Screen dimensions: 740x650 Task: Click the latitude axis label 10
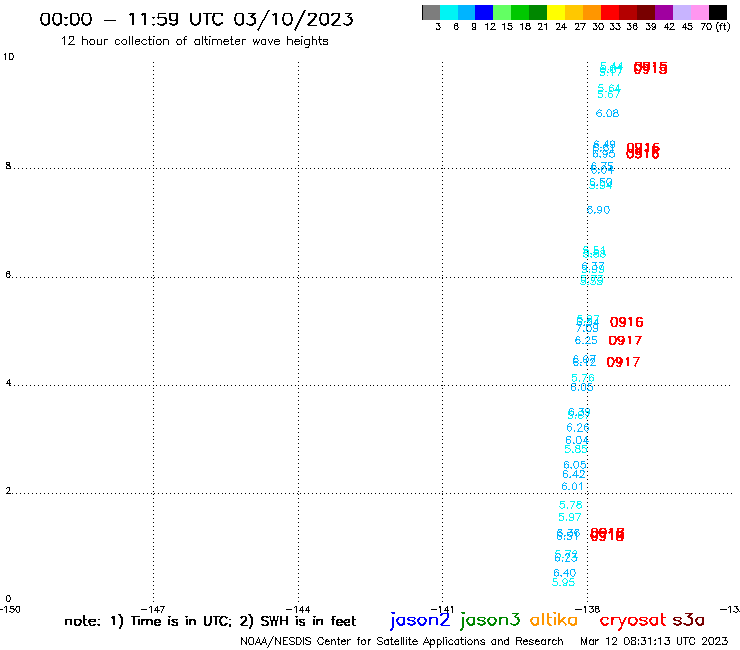tap(8, 57)
